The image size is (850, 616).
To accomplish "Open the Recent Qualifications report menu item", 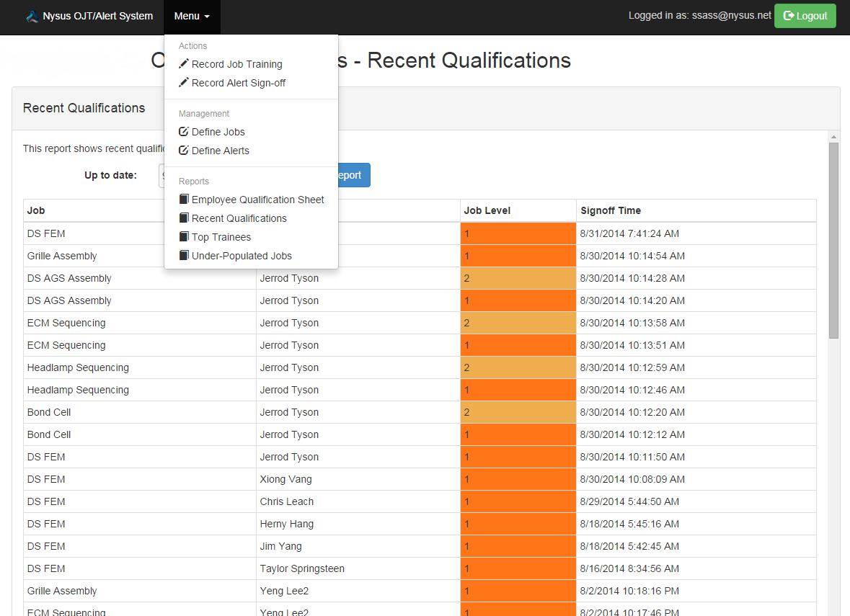I will [x=239, y=218].
